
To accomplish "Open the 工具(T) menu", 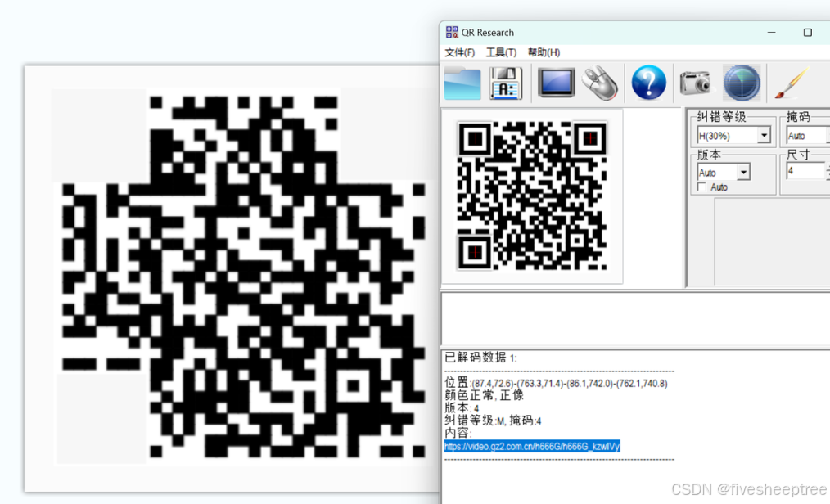I will pyautogui.click(x=501, y=52).
